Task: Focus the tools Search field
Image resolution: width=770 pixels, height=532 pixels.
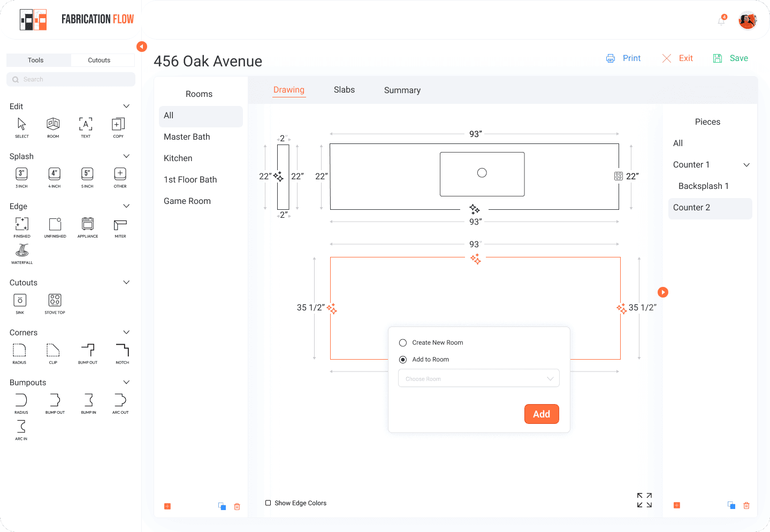Action: point(71,79)
